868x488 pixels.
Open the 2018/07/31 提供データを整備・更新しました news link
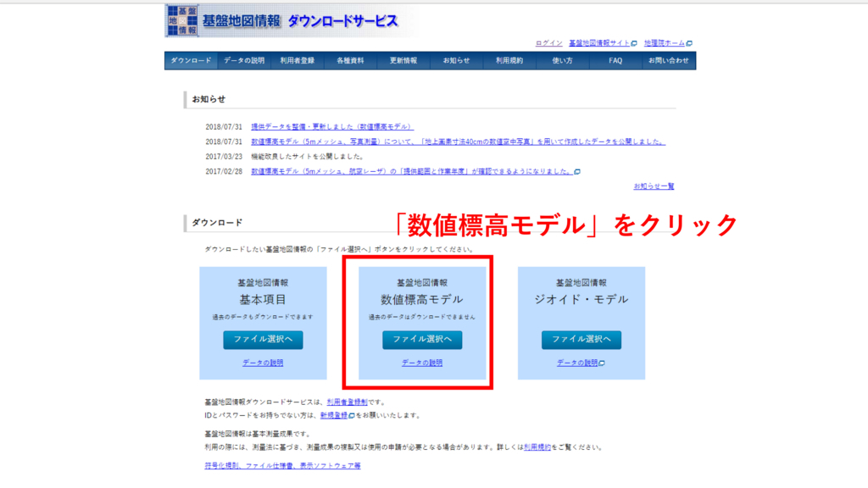tap(332, 127)
